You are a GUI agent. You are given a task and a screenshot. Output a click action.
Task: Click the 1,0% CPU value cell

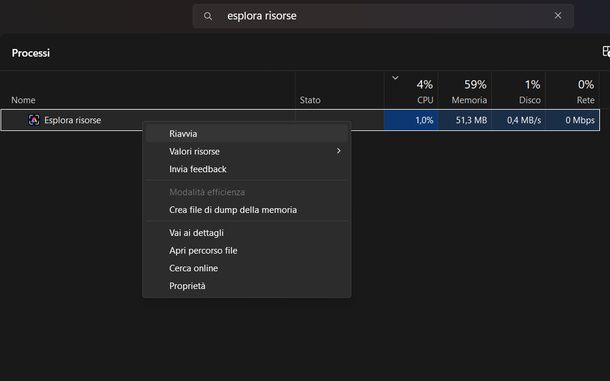pos(411,120)
